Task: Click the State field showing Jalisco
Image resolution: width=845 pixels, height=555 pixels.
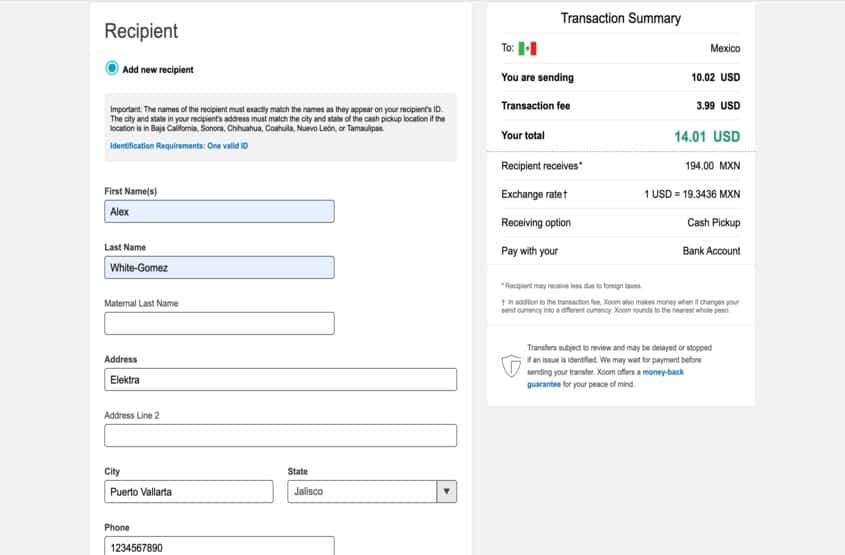Action: pyautogui.click(x=372, y=491)
